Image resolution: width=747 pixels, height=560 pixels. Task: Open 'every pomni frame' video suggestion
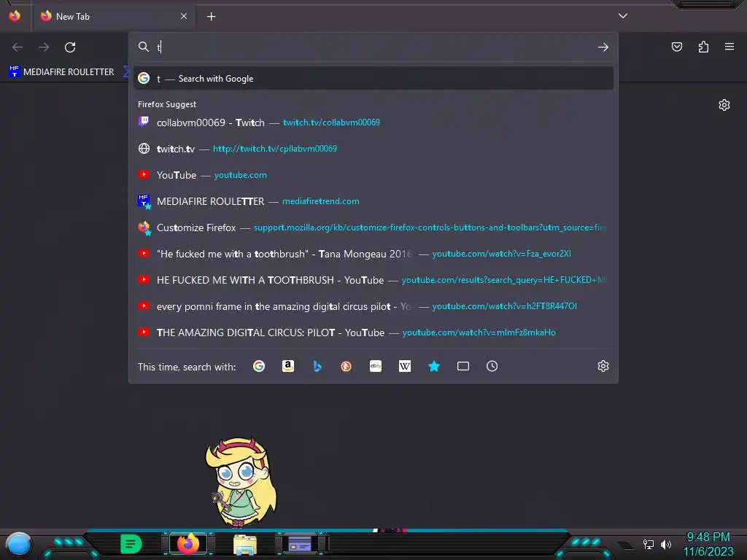tap(373, 306)
